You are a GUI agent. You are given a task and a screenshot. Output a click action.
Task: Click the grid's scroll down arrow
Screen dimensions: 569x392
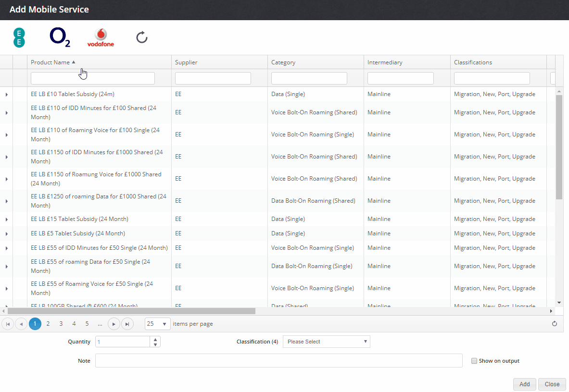(x=559, y=303)
